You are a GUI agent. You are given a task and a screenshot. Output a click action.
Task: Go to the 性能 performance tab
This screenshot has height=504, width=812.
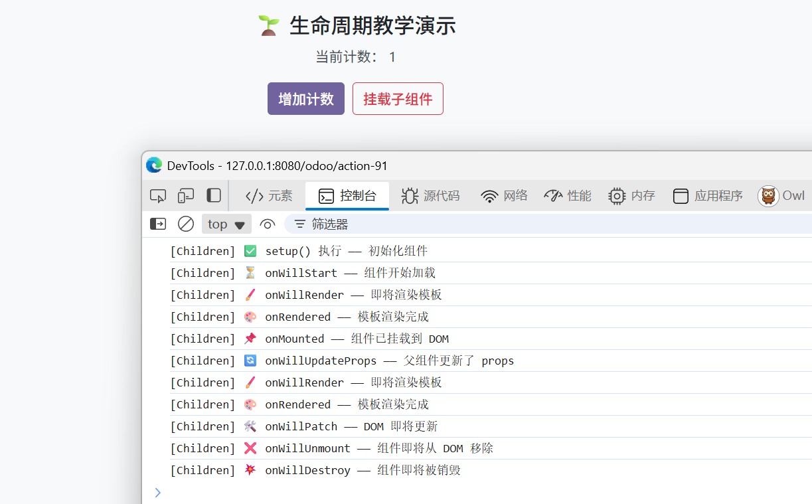click(x=568, y=196)
